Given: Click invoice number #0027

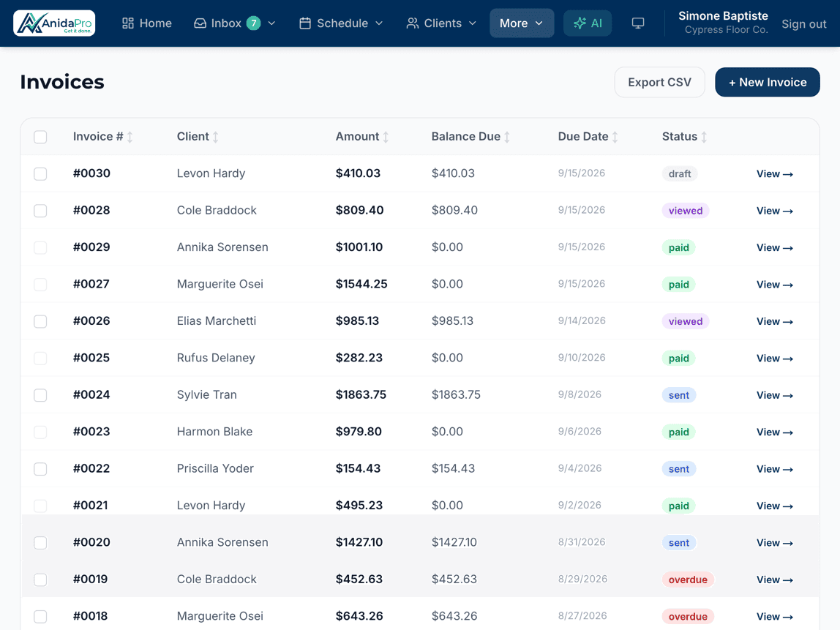Looking at the screenshot, I should tap(91, 284).
